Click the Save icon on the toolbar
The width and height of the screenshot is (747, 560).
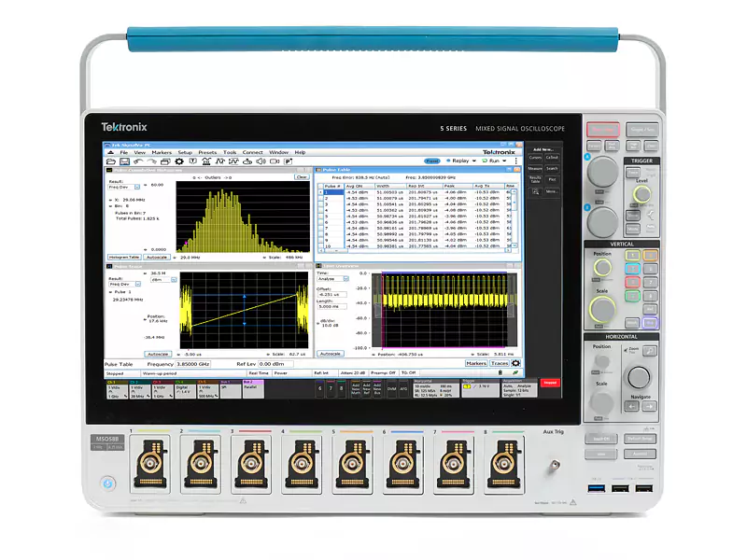[125, 161]
